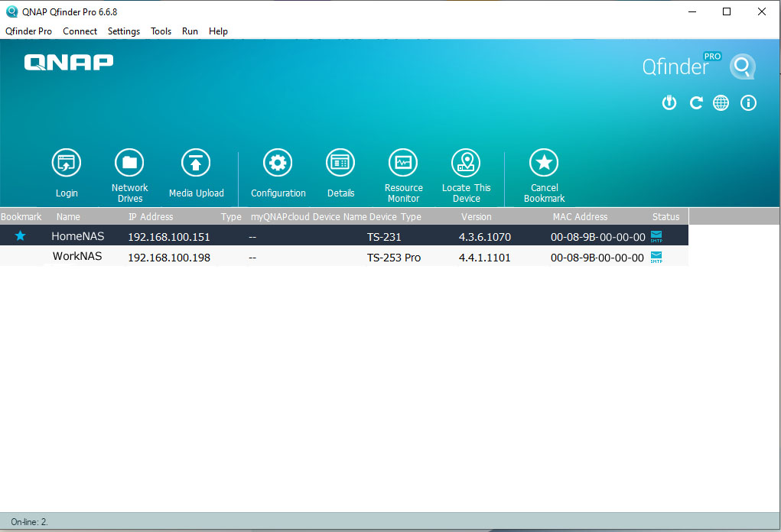Viewport: 781px width, 532px height.
Task: Click TS-253 Pro device type cell
Action: point(394,258)
